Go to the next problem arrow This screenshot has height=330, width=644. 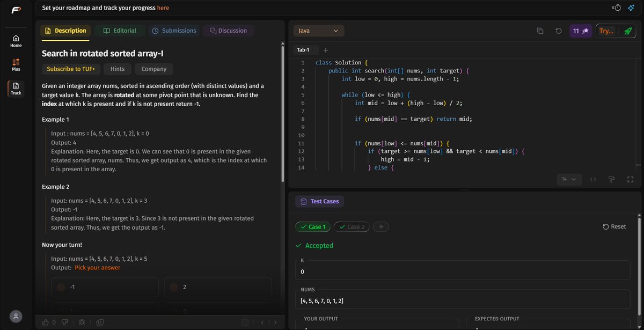[x=275, y=322]
